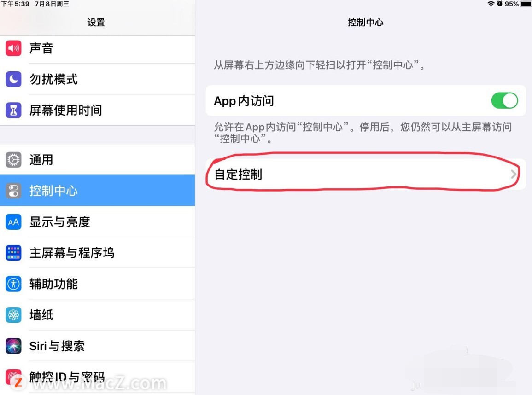Tap the General gear icon
This screenshot has height=395, width=532.
click(x=13, y=160)
